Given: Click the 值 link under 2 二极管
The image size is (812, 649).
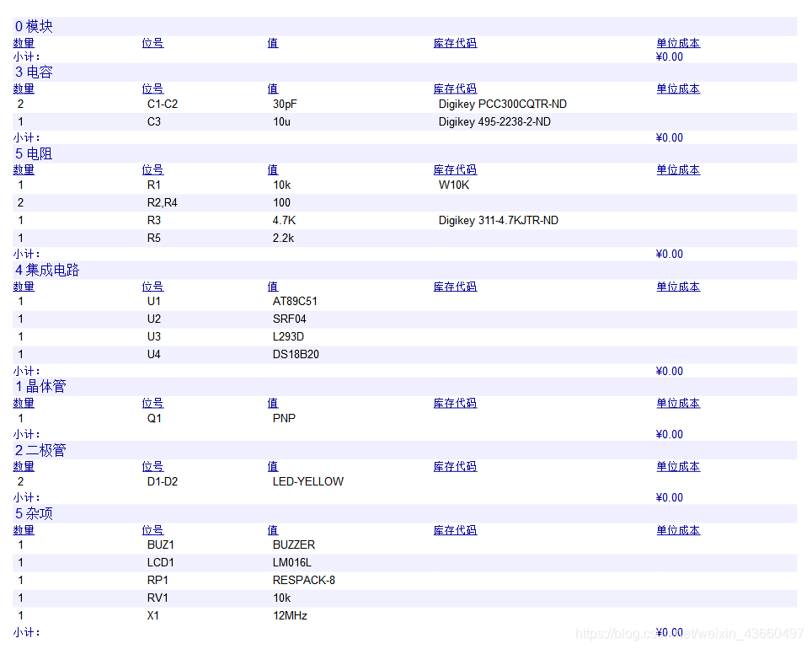Looking at the screenshot, I should pos(273,467).
